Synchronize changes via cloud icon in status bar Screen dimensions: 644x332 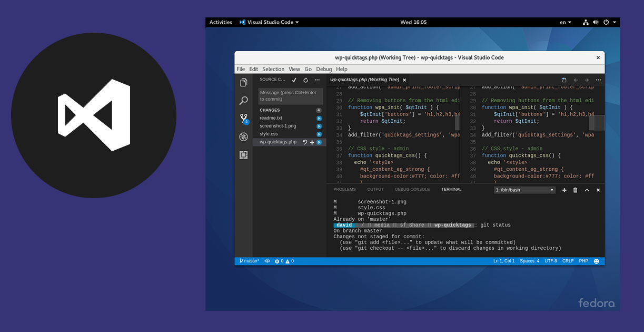(x=267, y=261)
